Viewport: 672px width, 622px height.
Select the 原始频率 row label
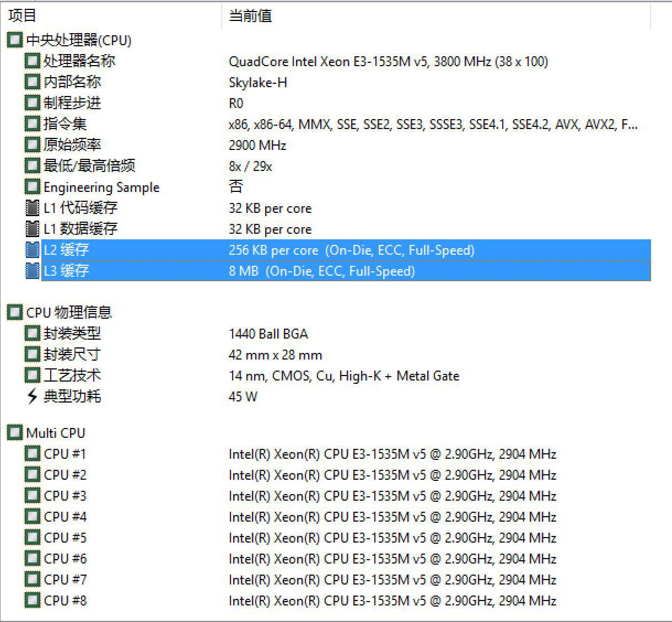tap(72, 144)
